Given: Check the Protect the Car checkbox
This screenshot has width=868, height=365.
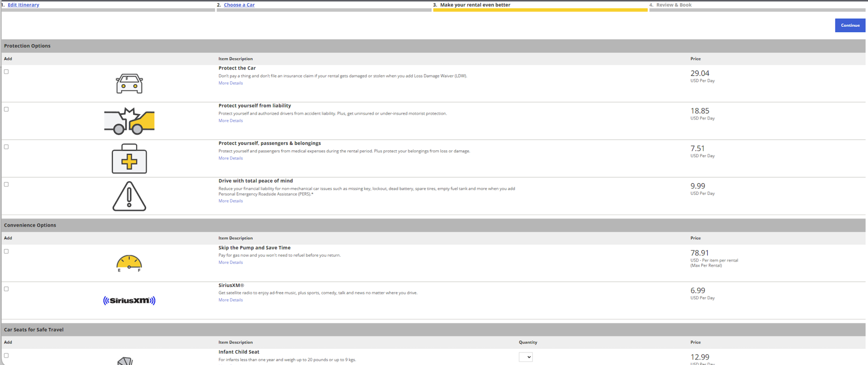Looking at the screenshot, I should (x=7, y=72).
